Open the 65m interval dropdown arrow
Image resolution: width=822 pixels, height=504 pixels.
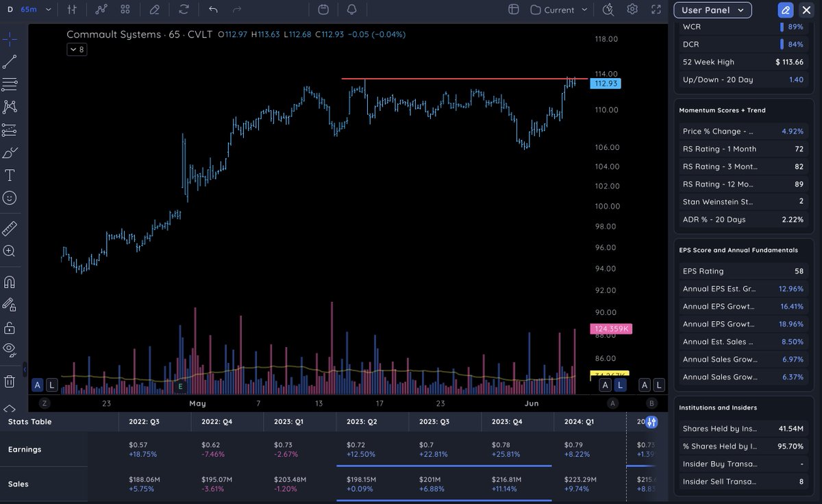(48, 10)
